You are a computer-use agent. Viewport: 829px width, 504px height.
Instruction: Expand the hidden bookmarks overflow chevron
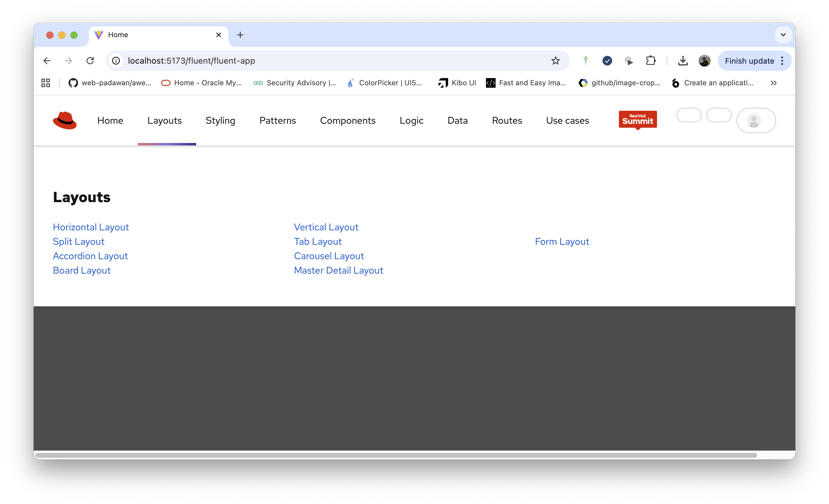coord(773,83)
